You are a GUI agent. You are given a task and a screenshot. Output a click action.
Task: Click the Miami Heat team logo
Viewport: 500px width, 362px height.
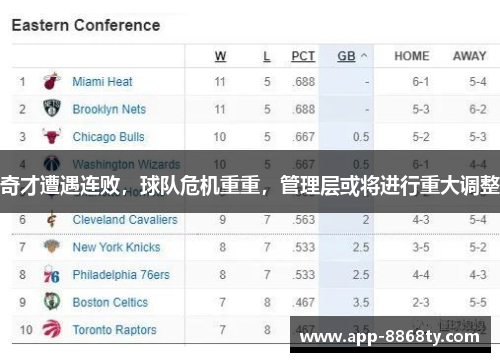[52, 81]
